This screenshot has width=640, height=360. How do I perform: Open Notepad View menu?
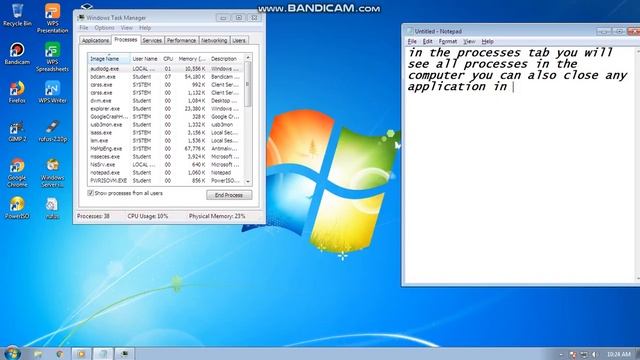coord(469,41)
